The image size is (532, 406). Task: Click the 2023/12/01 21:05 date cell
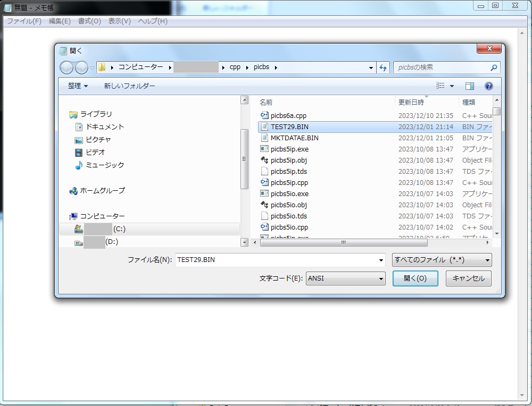(x=426, y=138)
